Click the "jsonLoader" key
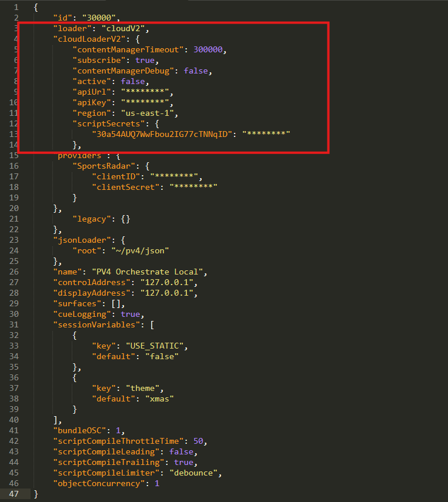This screenshot has height=502, width=448. coord(82,240)
